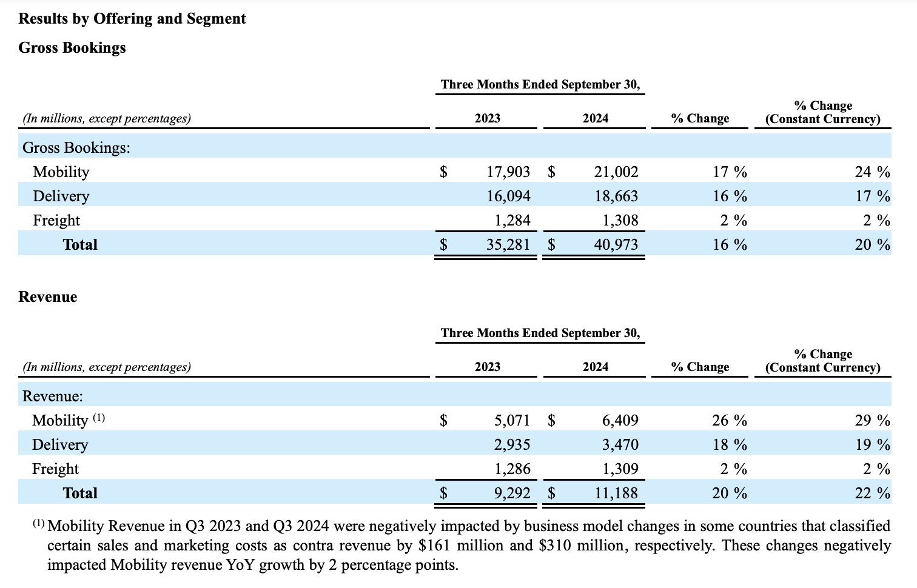Select Mobility revenue 2024 value 6,409
This screenshot has height=588, width=917.
pyautogui.click(x=620, y=421)
